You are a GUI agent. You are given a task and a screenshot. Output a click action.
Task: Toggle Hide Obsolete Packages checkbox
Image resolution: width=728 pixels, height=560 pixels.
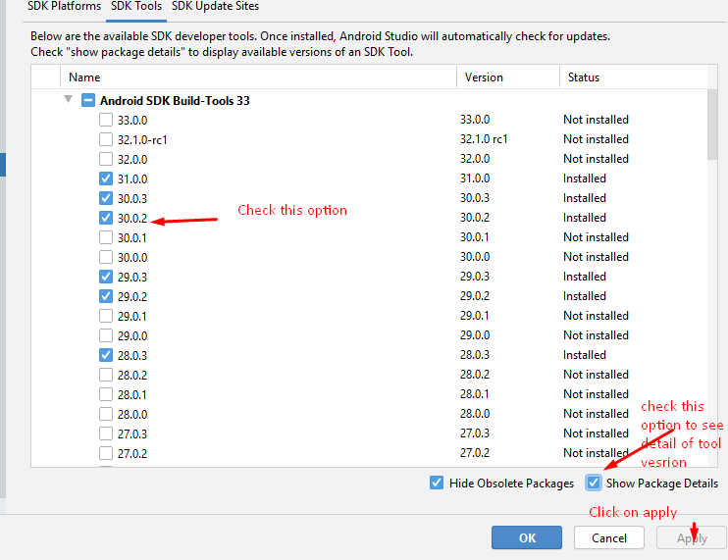[x=437, y=483]
